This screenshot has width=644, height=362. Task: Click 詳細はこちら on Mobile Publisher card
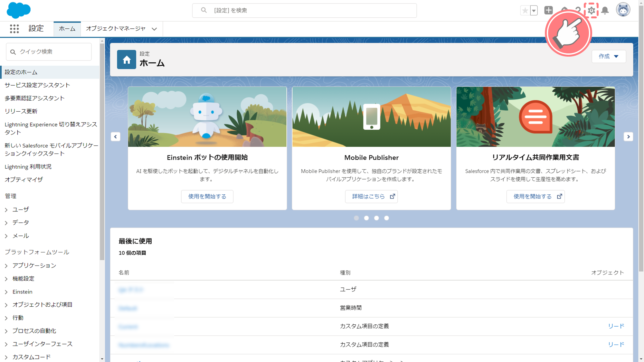[x=371, y=196]
